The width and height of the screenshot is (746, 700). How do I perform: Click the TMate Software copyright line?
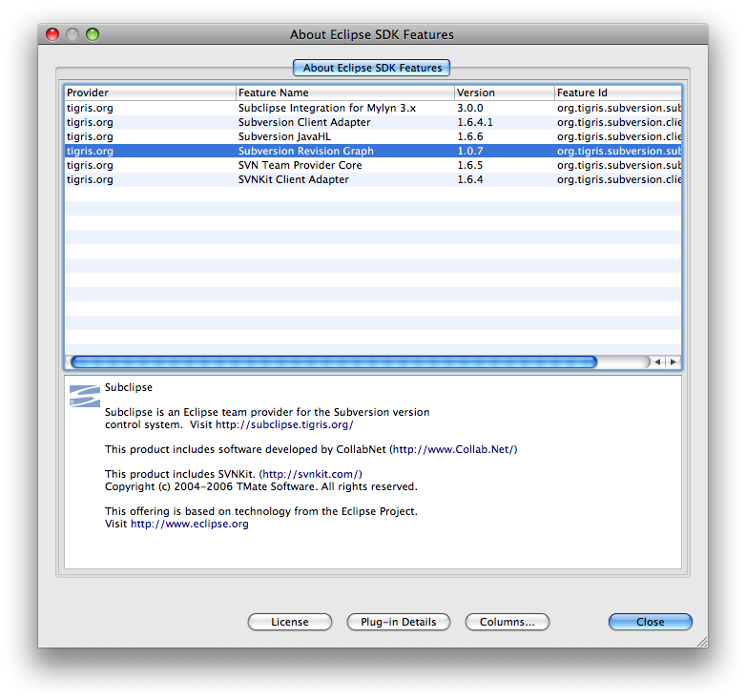point(261,486)
